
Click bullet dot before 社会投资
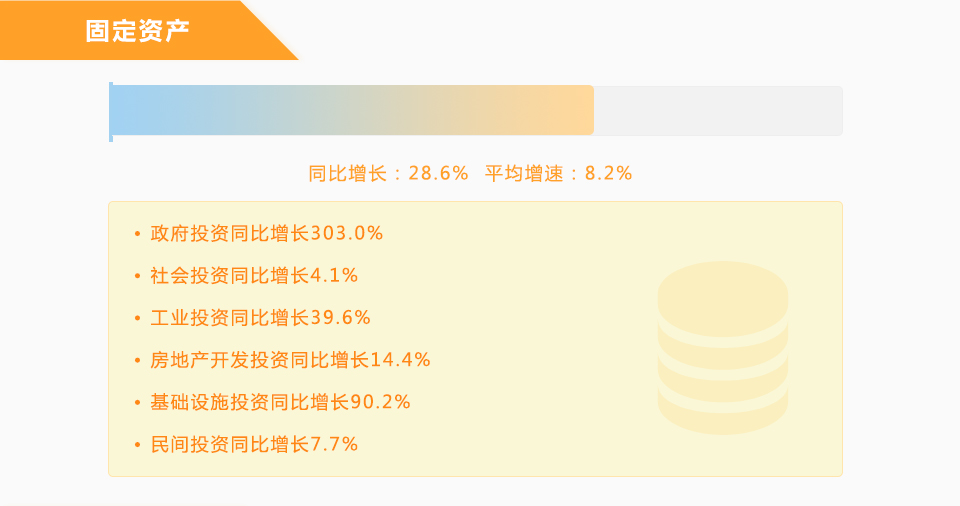(137, 276)
